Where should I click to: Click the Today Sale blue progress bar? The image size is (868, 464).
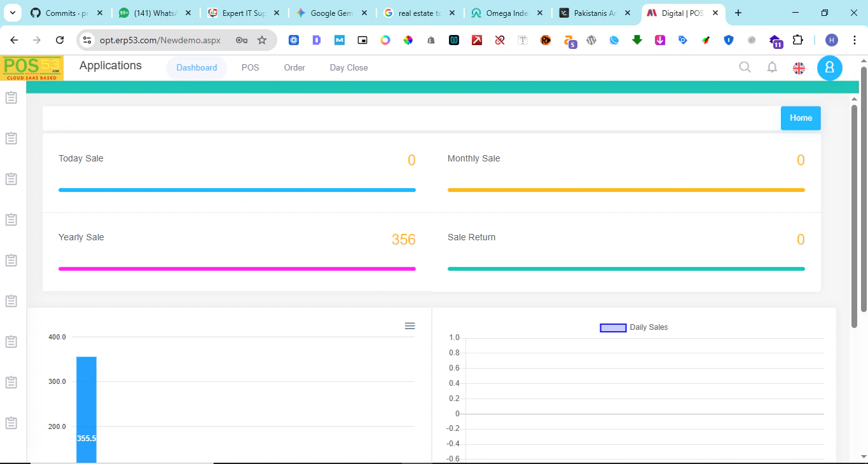pos(237,190)
